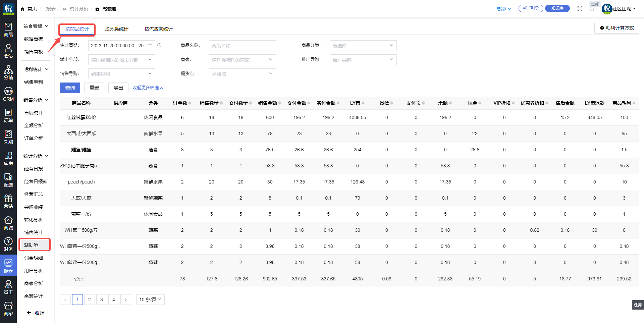
Task: Open the 库房 module in sidebar
Action: pos(8,159)
